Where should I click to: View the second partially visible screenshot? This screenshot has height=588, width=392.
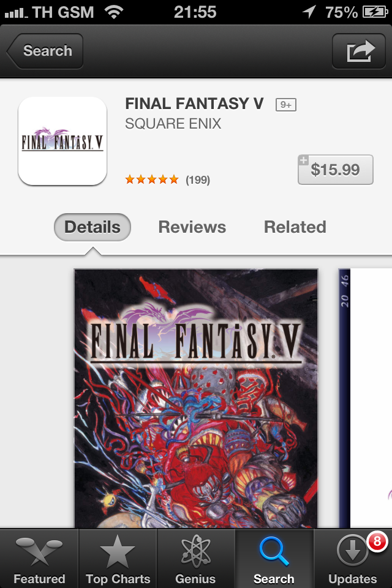[x=365, y=398]
